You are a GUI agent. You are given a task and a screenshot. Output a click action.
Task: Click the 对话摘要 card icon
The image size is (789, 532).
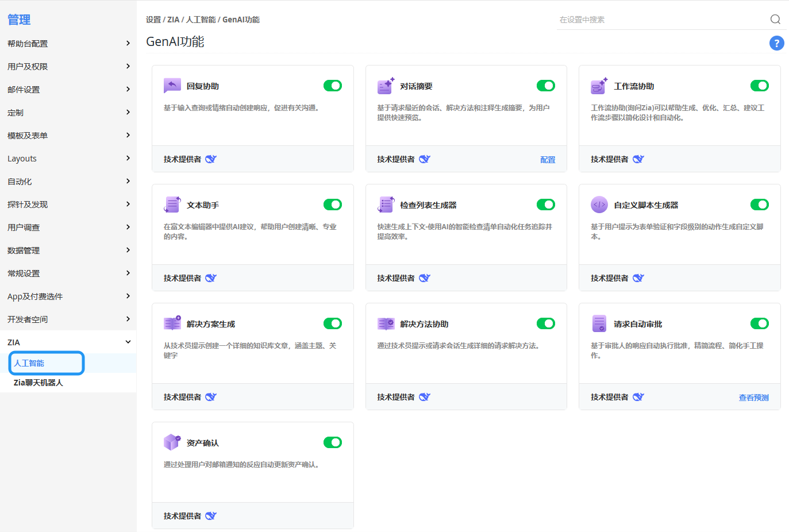tap(386, 86)
